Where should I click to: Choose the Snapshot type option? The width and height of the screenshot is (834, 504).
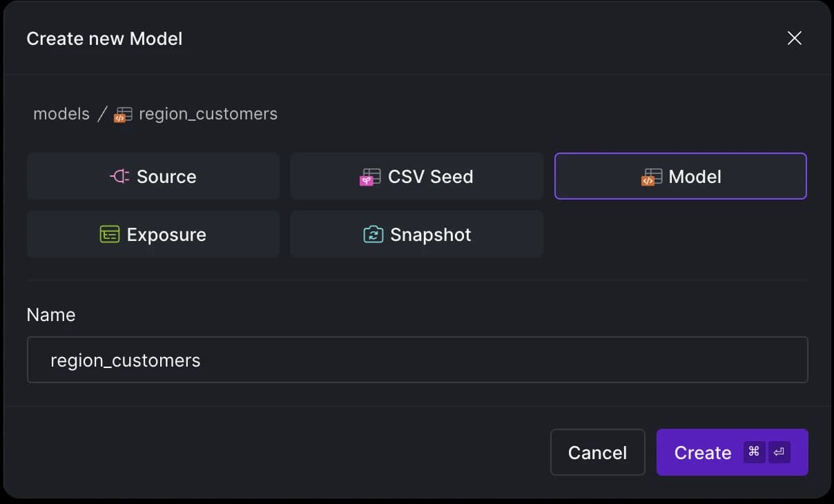(417, 234)
